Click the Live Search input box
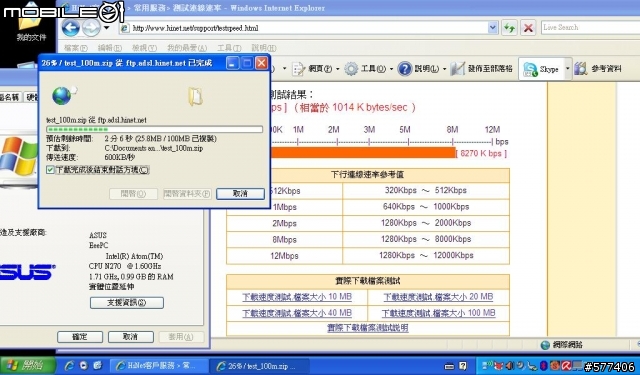 coord(591,28)
